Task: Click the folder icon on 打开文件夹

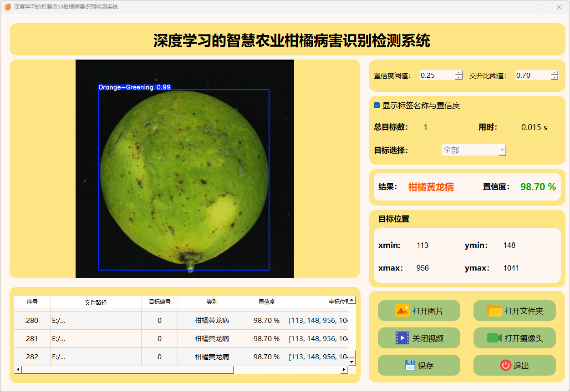Action: (494, 311)
